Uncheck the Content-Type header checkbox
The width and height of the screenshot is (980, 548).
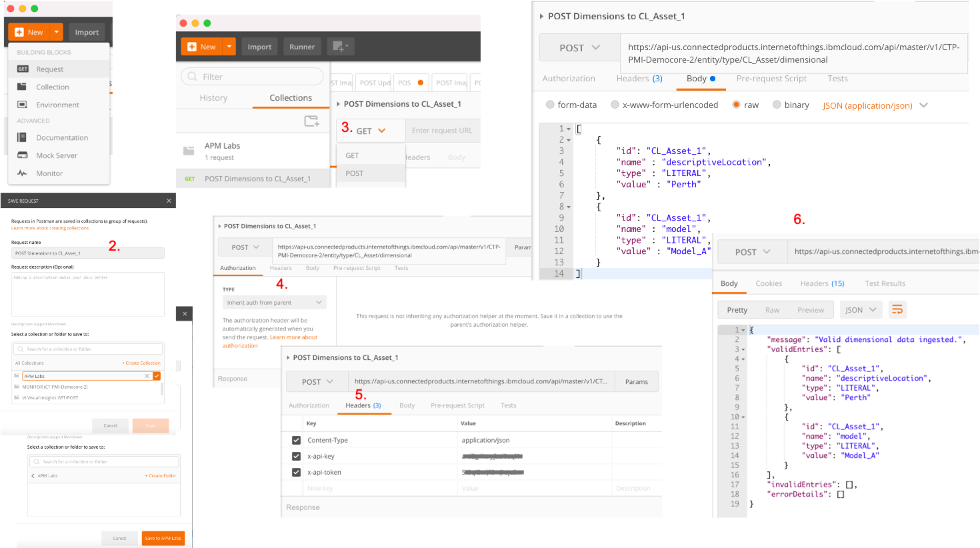click(296, 440)
